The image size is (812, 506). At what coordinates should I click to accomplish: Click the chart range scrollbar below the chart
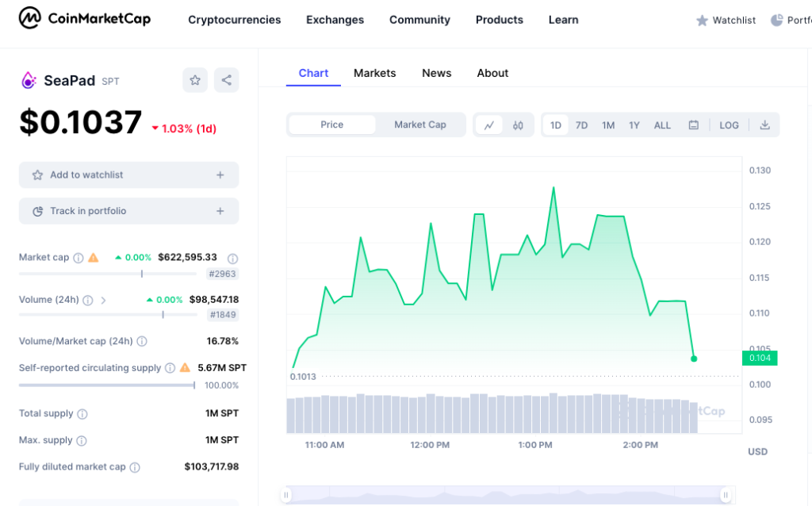507,495
